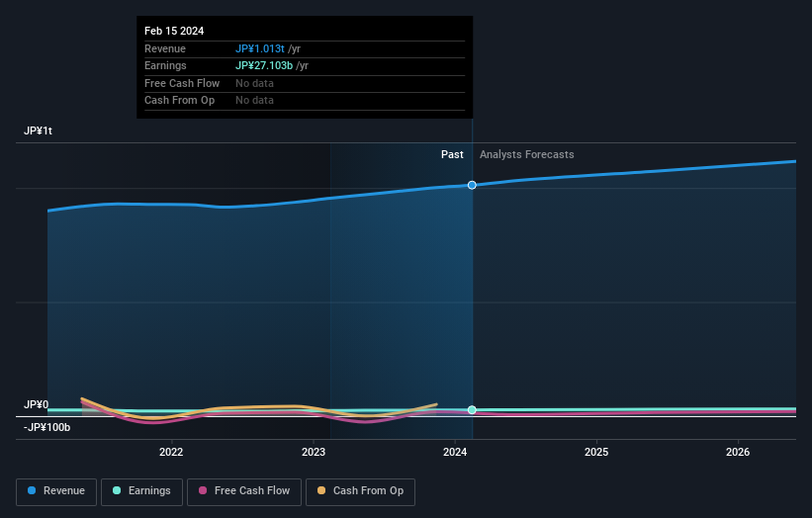Click the tooltip Cash From Op row label
The height and width of the screenshot is (518, 812).
coord(179,101)
